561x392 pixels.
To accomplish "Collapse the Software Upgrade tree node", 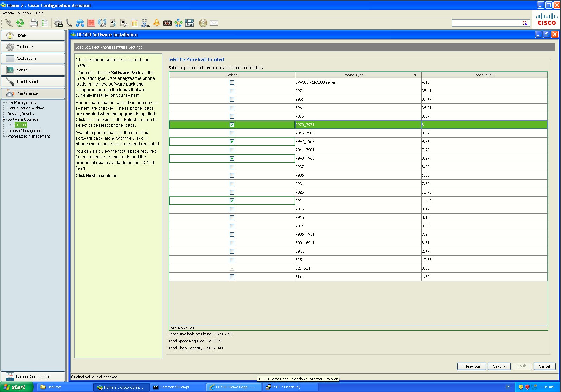I will point(4,119).
